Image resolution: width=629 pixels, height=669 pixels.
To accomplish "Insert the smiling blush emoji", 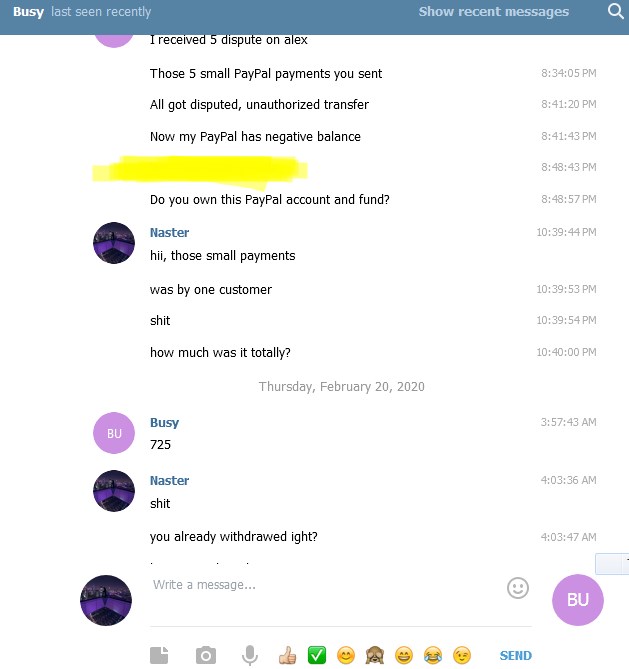I will click(346, 655).
